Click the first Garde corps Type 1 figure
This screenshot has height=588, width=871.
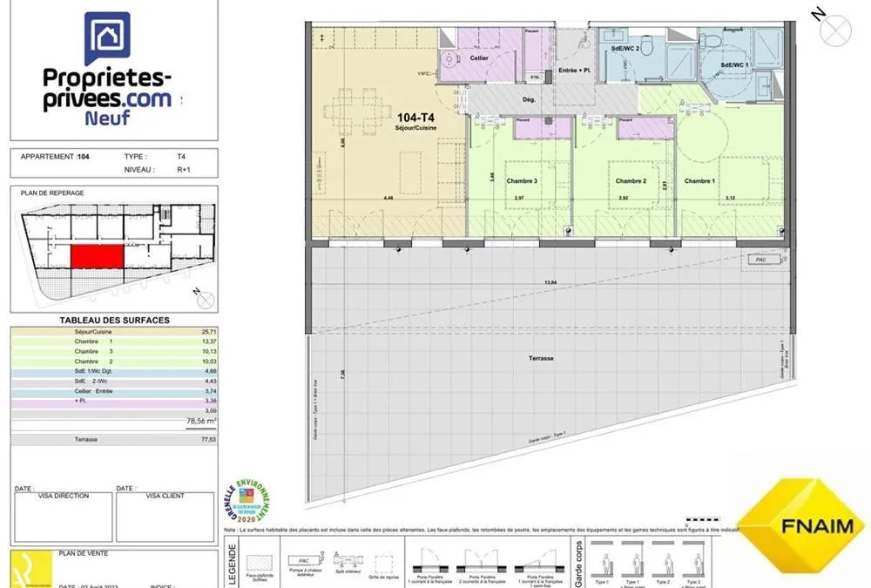click(x=602, y=558)
